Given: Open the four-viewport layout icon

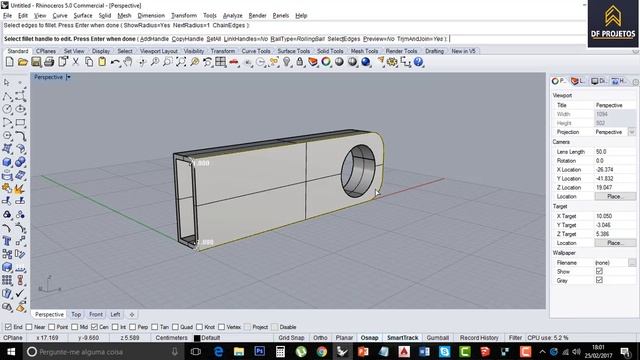Looking at the screenshot, I should [x=220, y=62].
